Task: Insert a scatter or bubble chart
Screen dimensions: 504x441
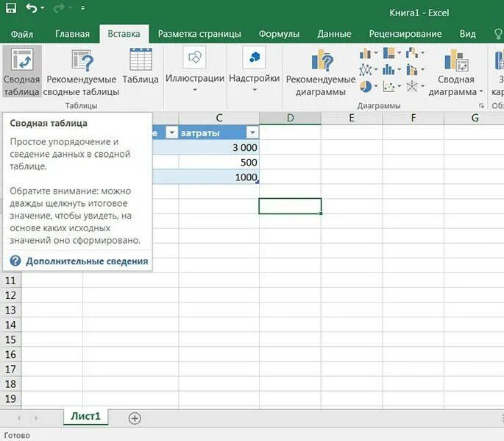Action: (x=389, y=87)
